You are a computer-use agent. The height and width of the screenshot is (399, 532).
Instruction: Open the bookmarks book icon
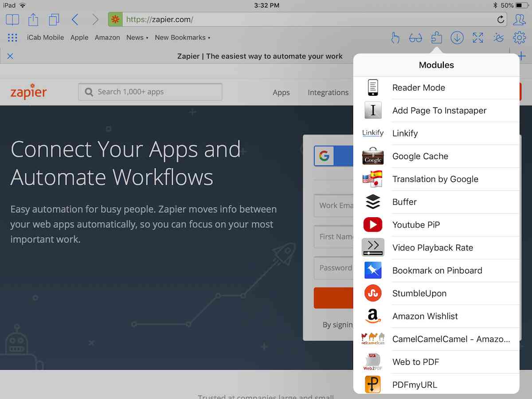pos(12,20)
